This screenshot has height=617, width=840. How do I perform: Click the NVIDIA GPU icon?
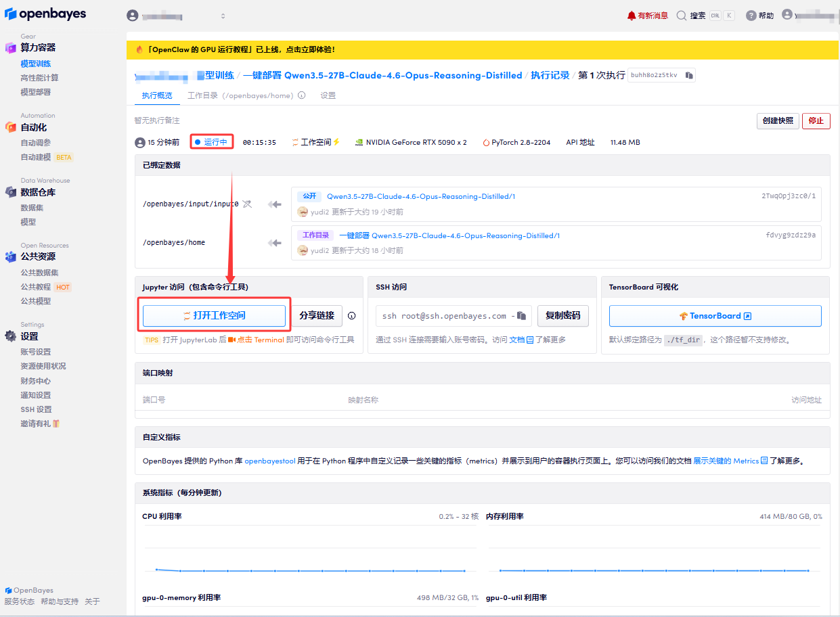pyautogui.click(x=359, y=142)
